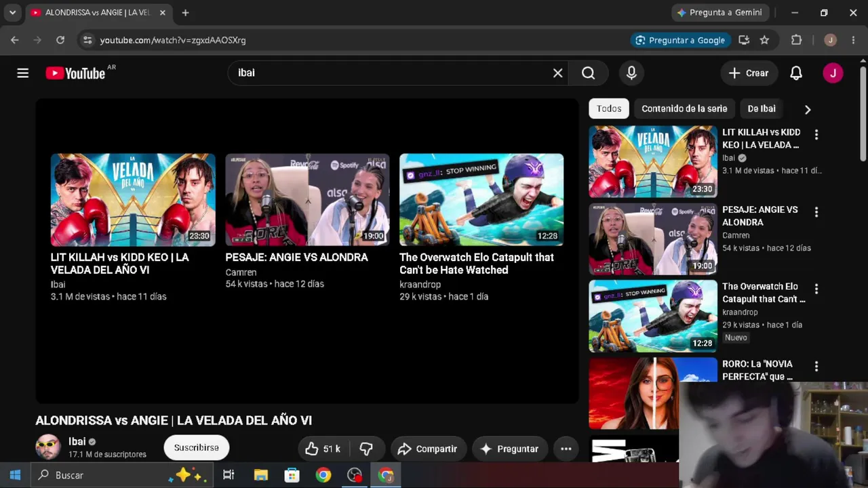
Task: Clear the search text with the X
Action: 557,73
